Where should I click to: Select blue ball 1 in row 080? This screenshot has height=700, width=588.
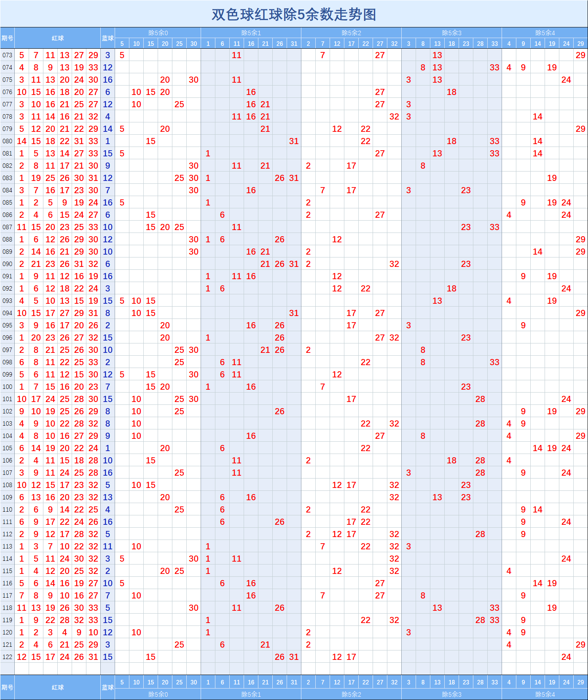108,141
